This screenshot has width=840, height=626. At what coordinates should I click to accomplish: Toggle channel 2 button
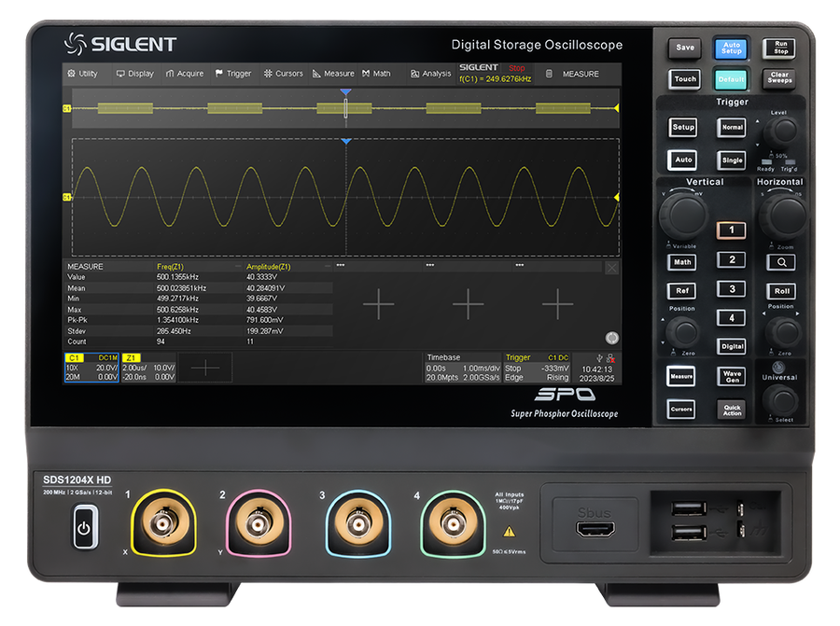731,259
